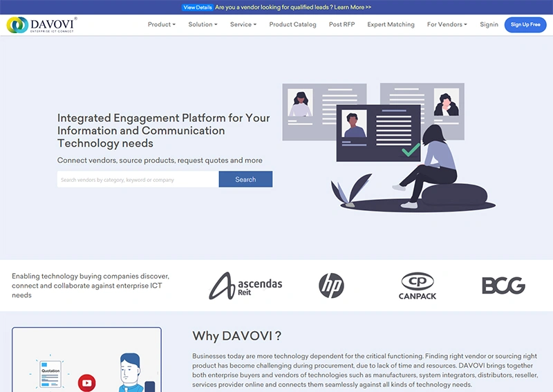Go to Product Catalog page
The height and width of the screenshot is (392, 553).
[x=292, y=25]
